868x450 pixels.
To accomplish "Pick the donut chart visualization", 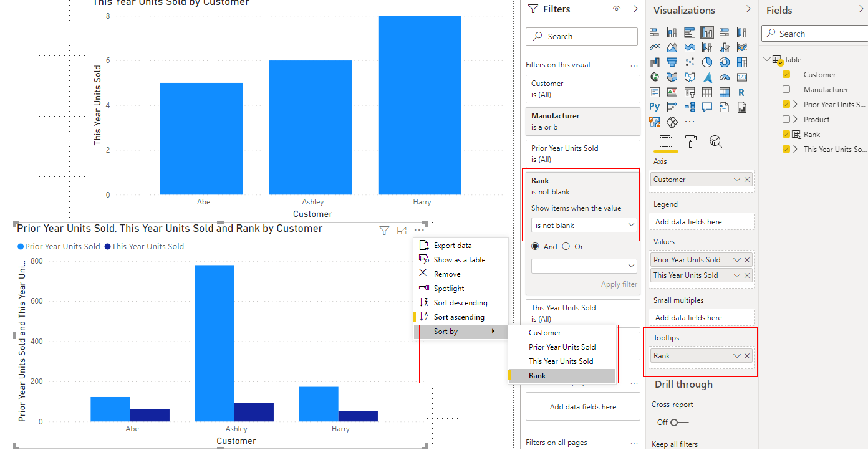I will (724, 62).
